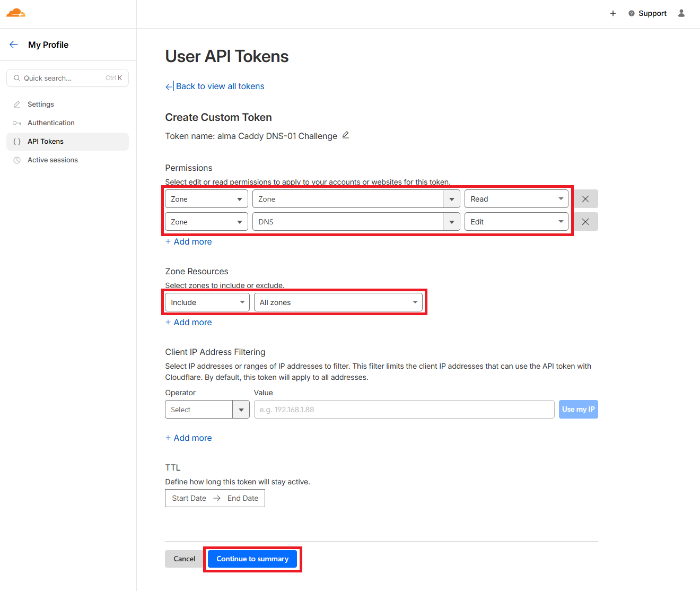
Task: Open the Read permission level dropdown
Action: pyautogui.click(x=516, y=199)
